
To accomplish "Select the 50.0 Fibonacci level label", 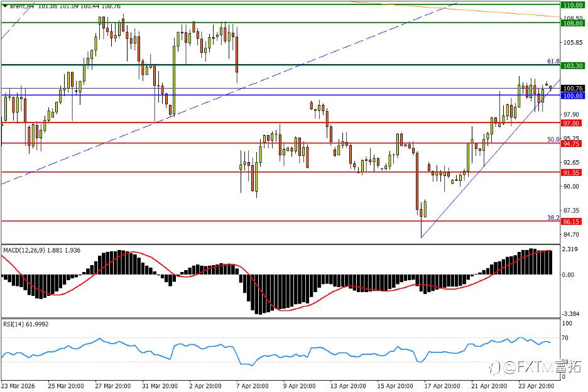I will pos(553,139).
